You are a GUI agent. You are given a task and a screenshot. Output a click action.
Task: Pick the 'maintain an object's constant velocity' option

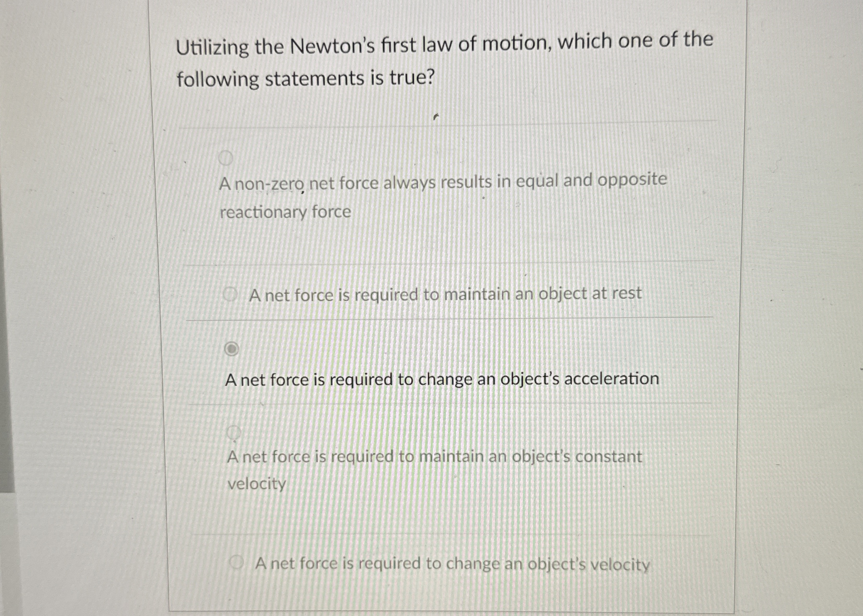tap(234, 432)
